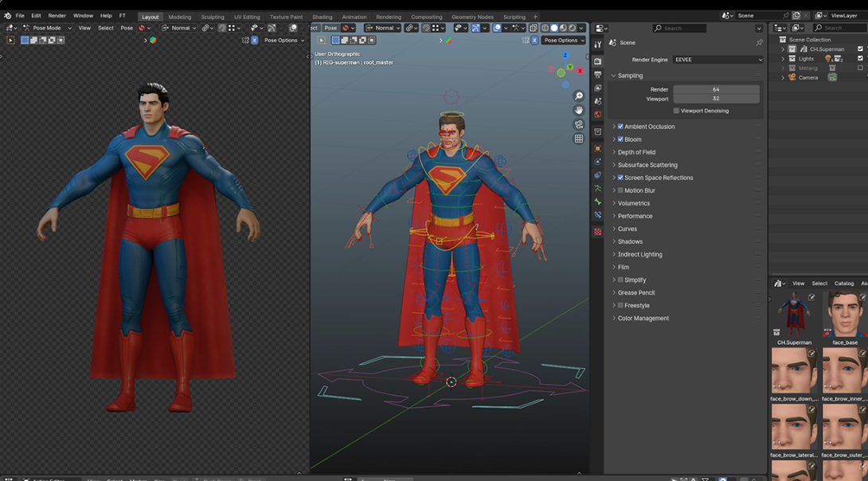Click the pin icon in Properties header
The image size is (868, 481).
759,43
